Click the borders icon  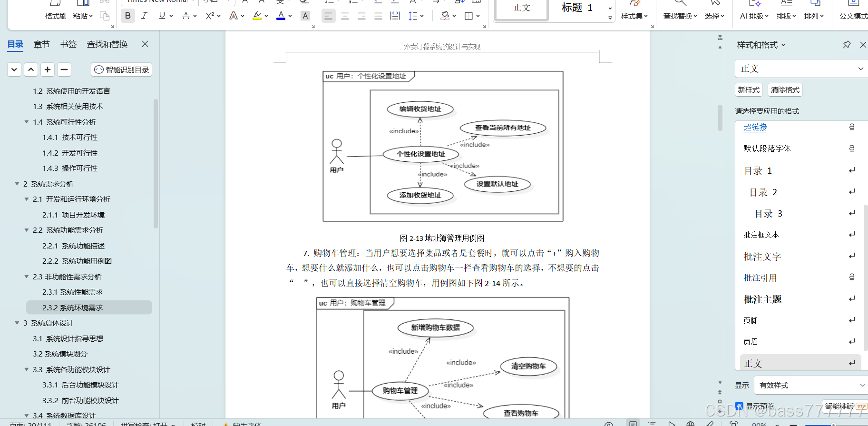[x=468, y=16]
